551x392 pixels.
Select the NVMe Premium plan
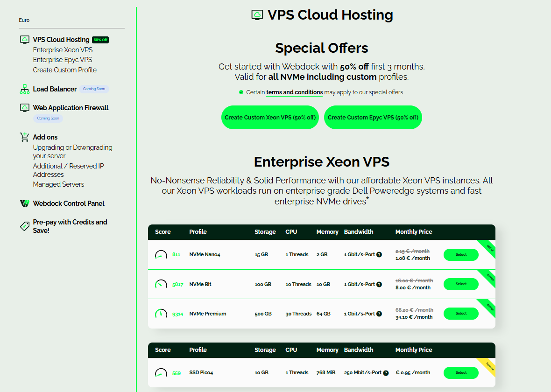(x=461, y=314)
